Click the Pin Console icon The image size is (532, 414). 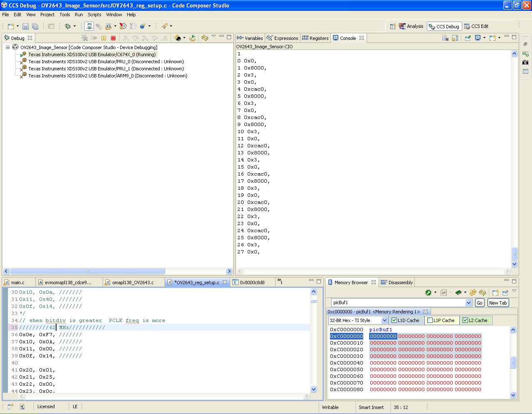point(468,38)
